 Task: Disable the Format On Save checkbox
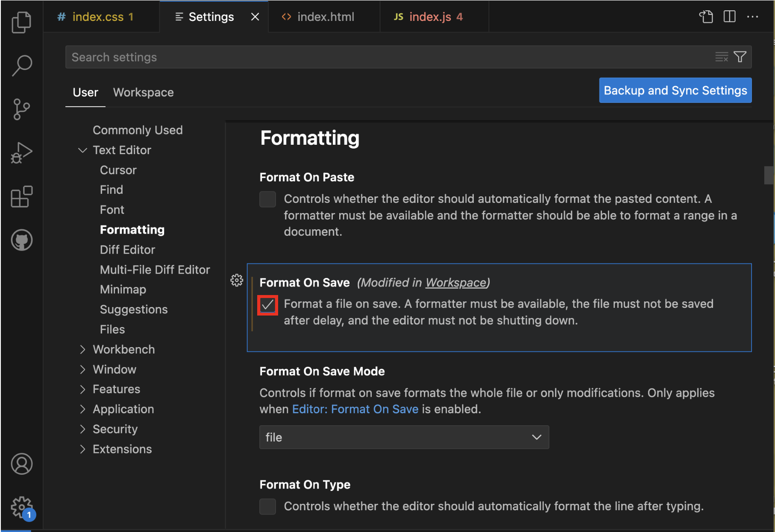pyautogui.click(x=267, y=305)
